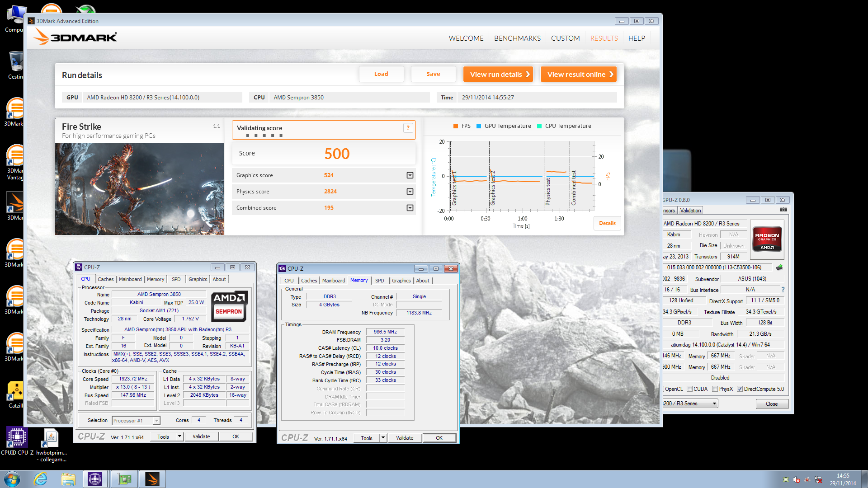
Task: Open the Validation tab in GPU-Z
Action: [690, 211]
